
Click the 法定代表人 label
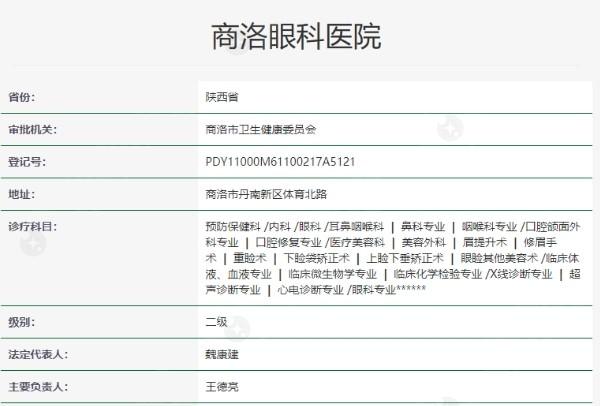click(38, 355)
